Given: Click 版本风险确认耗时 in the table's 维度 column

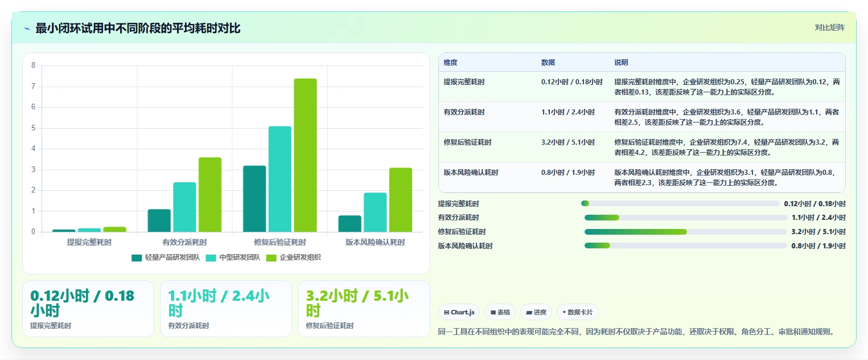Looking at the screenshot, I should coord(471,173).
